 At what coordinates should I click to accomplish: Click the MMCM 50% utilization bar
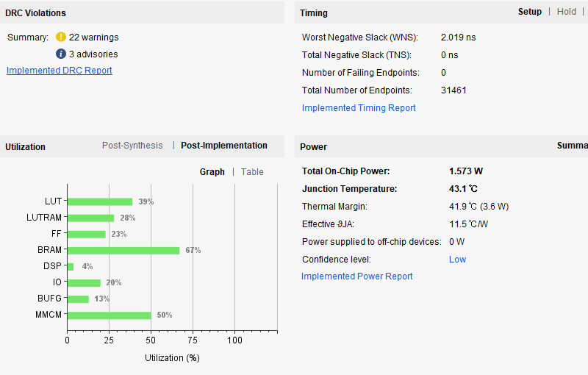(x=109, y=315)
